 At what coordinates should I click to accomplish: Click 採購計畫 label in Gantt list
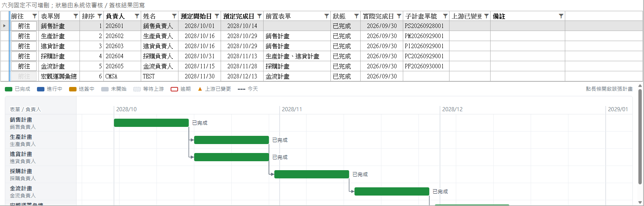coord(21,171)
